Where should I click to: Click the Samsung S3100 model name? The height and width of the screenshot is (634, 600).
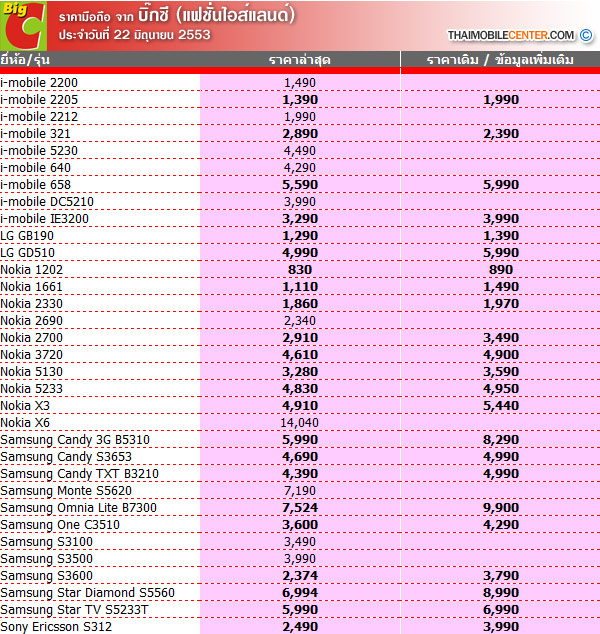[46, 542]
